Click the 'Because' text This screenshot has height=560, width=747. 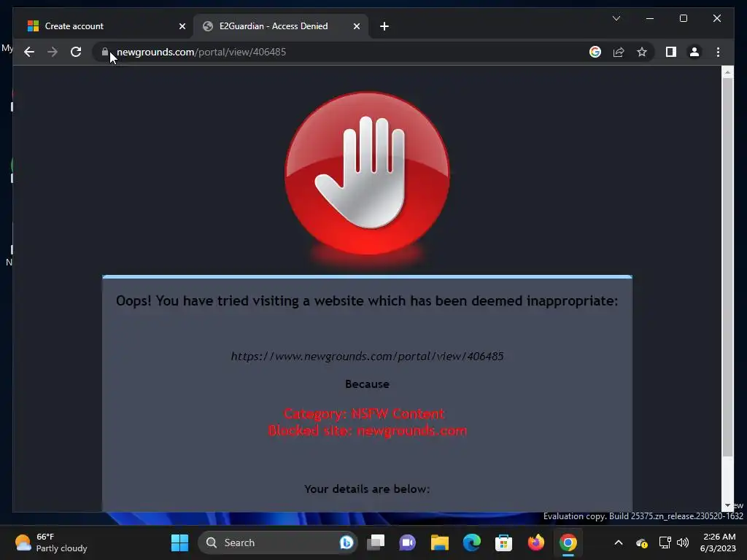pos(368,384)
